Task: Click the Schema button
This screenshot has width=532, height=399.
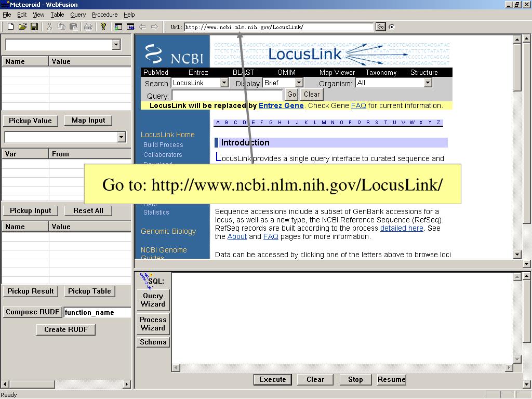Action: (153, 342)
